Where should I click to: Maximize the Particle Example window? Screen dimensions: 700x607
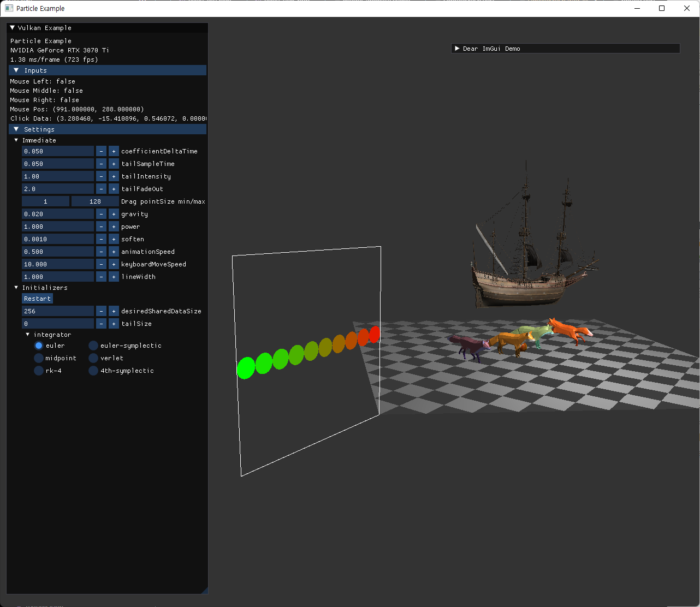662,8
